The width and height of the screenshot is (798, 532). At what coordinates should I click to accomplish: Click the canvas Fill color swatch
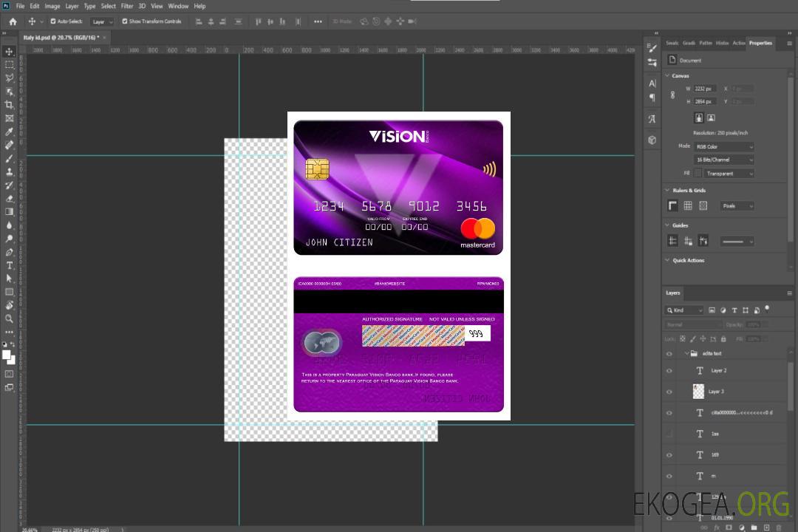[698, 174]
